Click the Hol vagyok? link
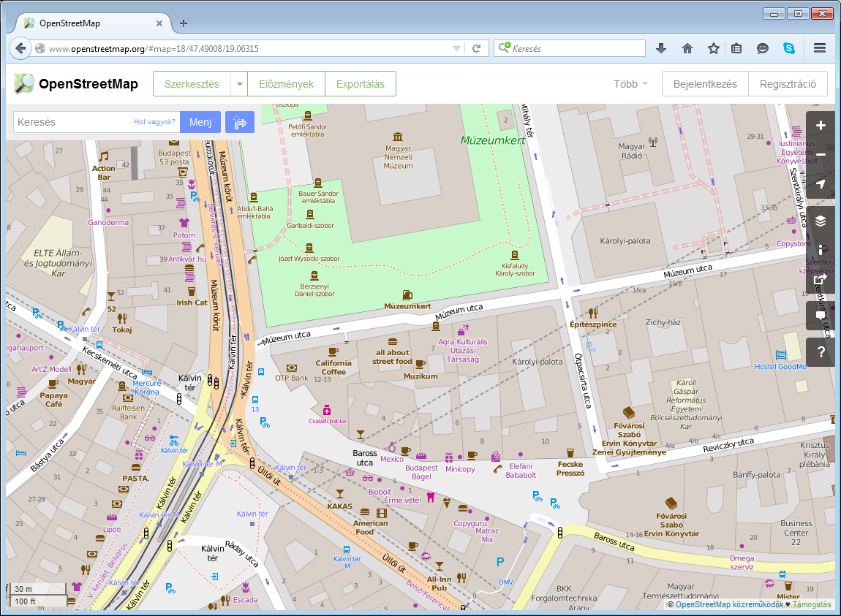The width and height of the screenshot is (841, 616). click(154, 122)
